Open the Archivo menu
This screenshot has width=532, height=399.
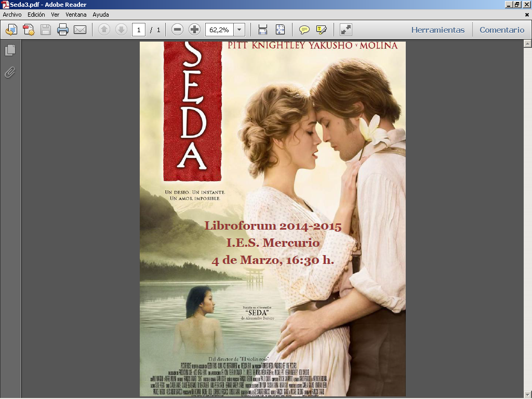pyautogui.click(x=12, y=15)
